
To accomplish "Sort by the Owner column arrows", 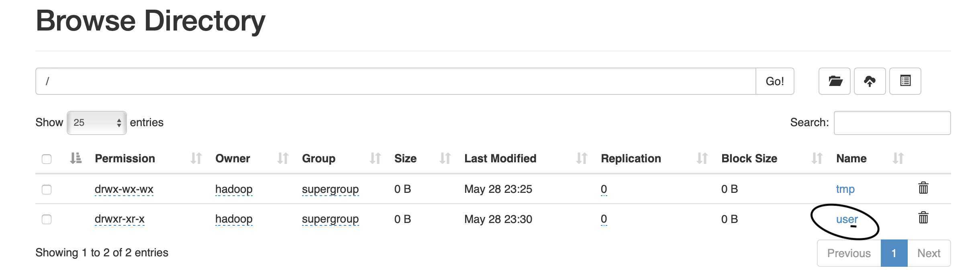I will 283,158.
